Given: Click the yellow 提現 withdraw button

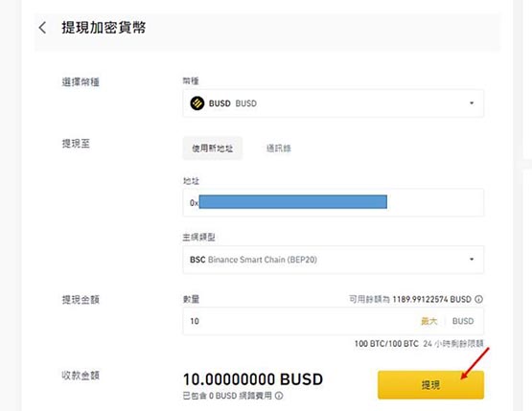Looking at the screenshot, I should (430, 385).
